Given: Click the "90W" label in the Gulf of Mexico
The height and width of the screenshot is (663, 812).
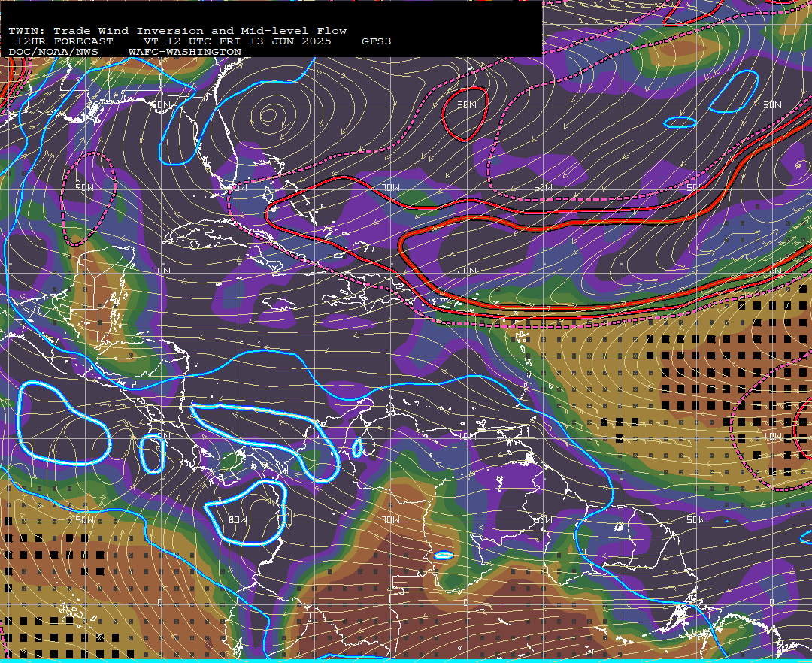Looking at the screenshot, I should [85, 187].
